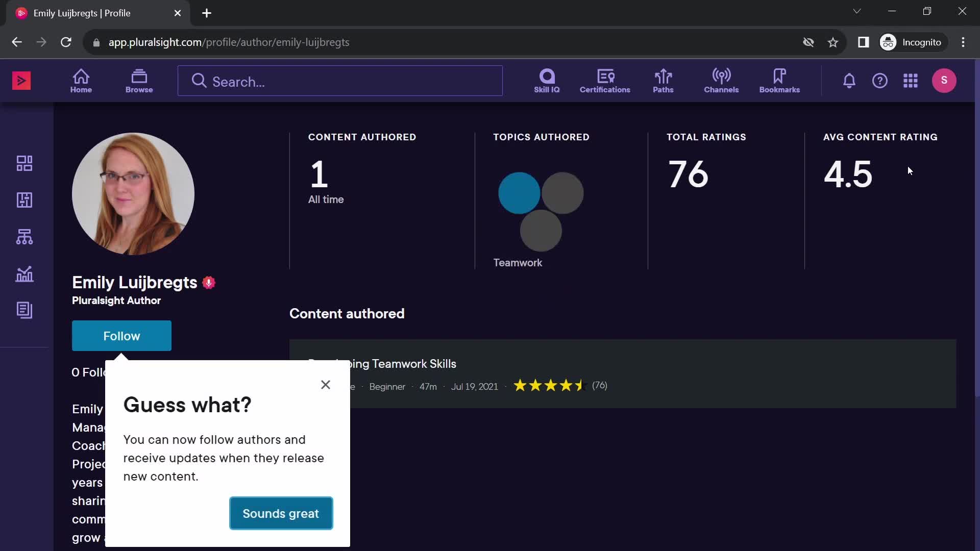Click the browser address bar URL
The width and height of the screenshot is (980, 551).
point(229,42)
